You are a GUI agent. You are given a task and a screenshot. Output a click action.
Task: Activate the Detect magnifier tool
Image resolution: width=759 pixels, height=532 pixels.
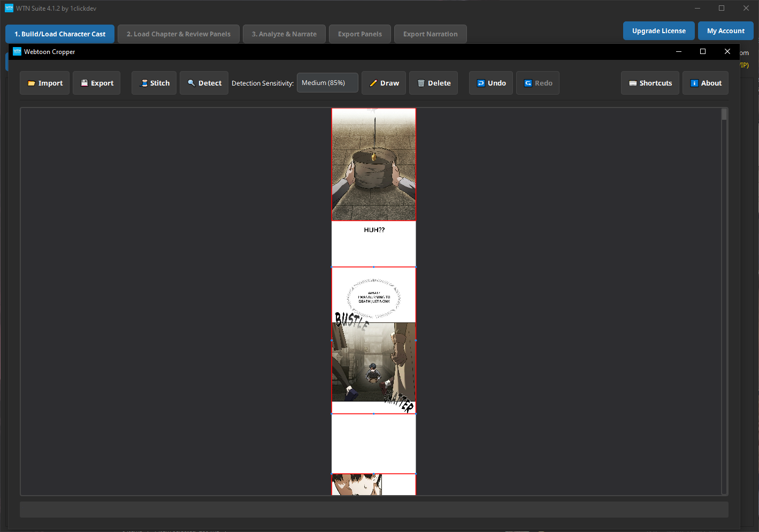204,83
